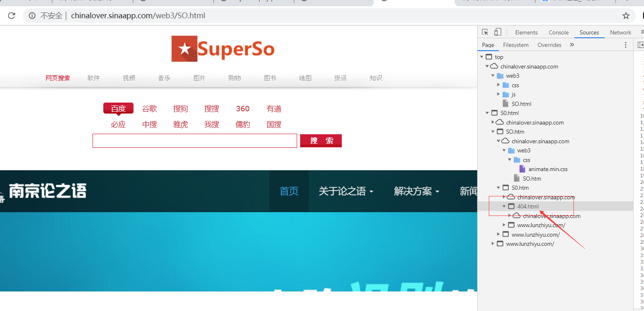The height and width of the screenshot is (311, 644).
Task: Bookmark page with the star icon
Action: [626, 16]
